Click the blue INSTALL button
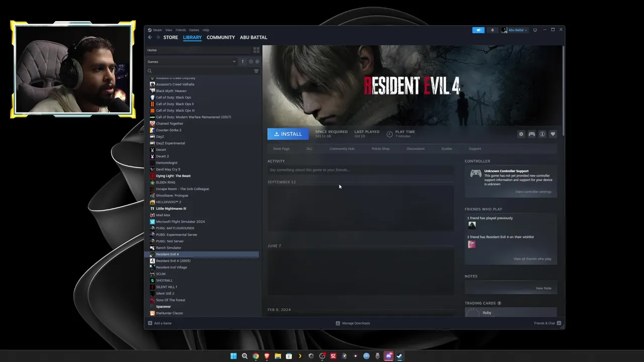This screenshot has height=362, width=644. point(288,134)
